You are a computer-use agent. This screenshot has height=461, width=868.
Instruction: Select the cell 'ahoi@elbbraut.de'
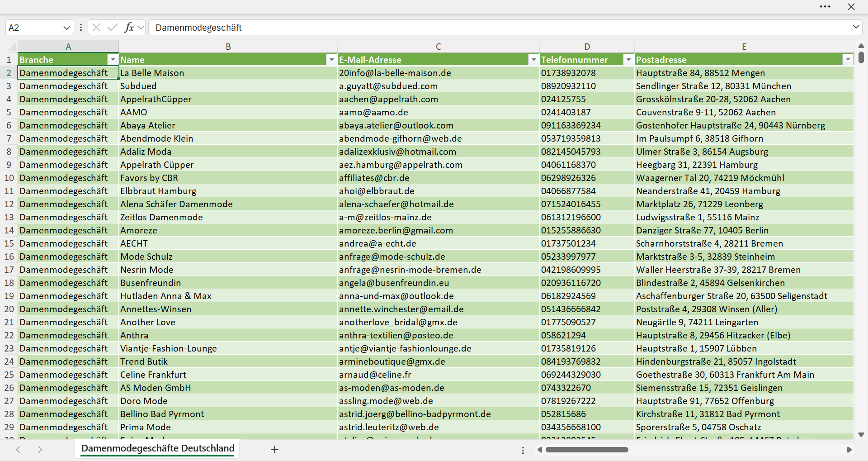(x=439, y=191)
